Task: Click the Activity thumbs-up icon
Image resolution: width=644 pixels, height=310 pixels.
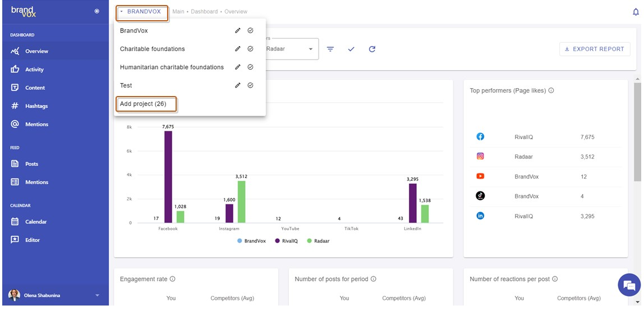Action: click(15, 70)
